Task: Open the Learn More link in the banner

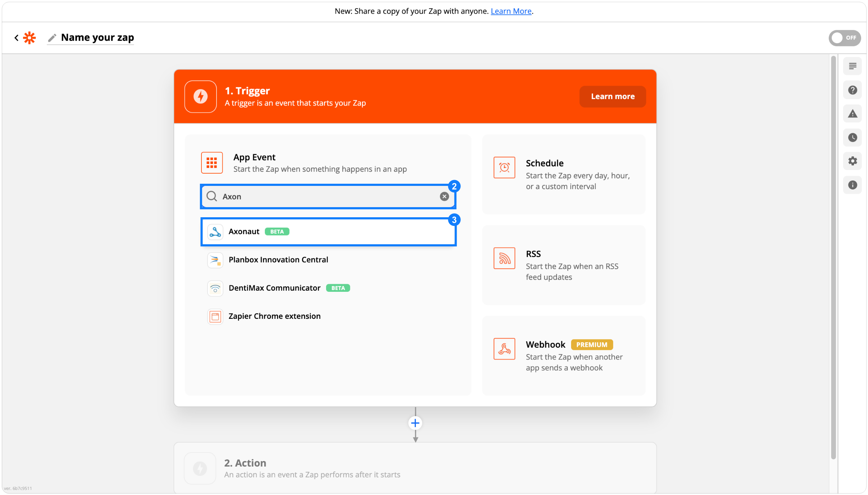Action: pyautogui.click(x=511, y=11)
